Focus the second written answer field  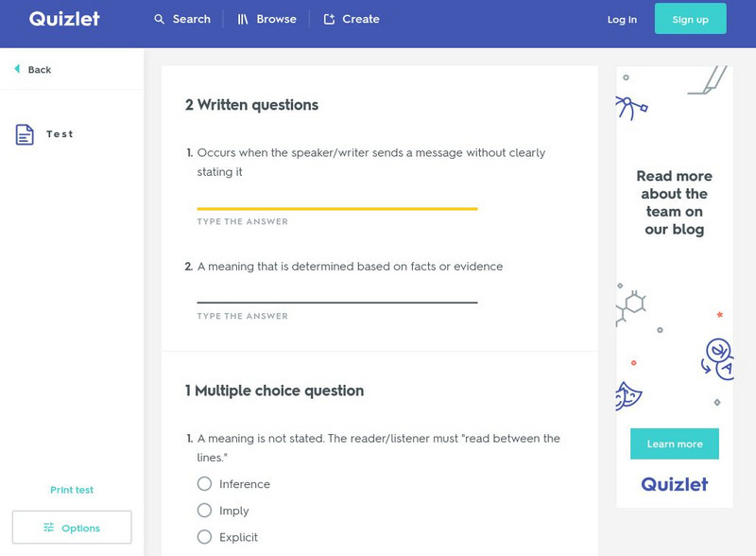pos(336,293)
